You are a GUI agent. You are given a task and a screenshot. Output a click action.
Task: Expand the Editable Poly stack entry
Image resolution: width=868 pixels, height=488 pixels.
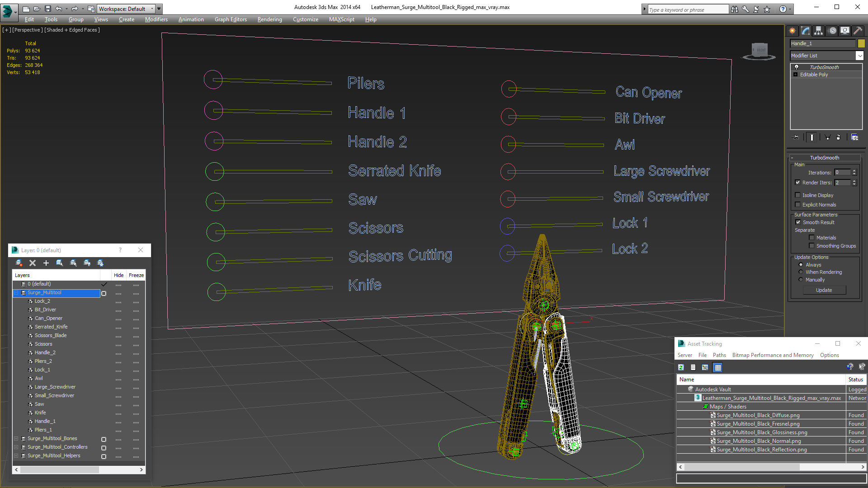coord(796,75)
